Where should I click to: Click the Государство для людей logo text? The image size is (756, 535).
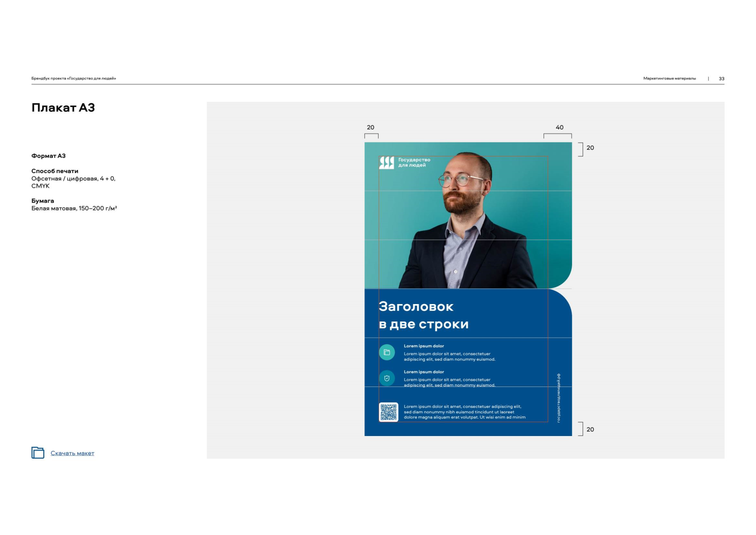pos(414,162)
